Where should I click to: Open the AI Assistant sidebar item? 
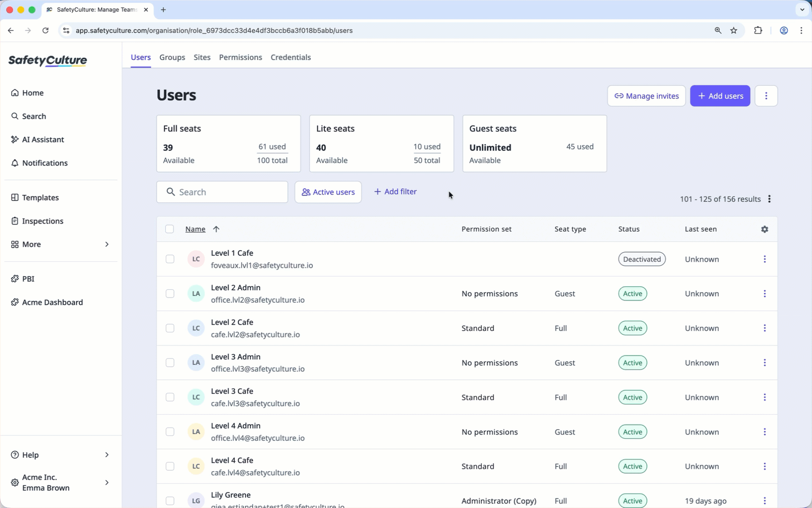coord(38,139)
